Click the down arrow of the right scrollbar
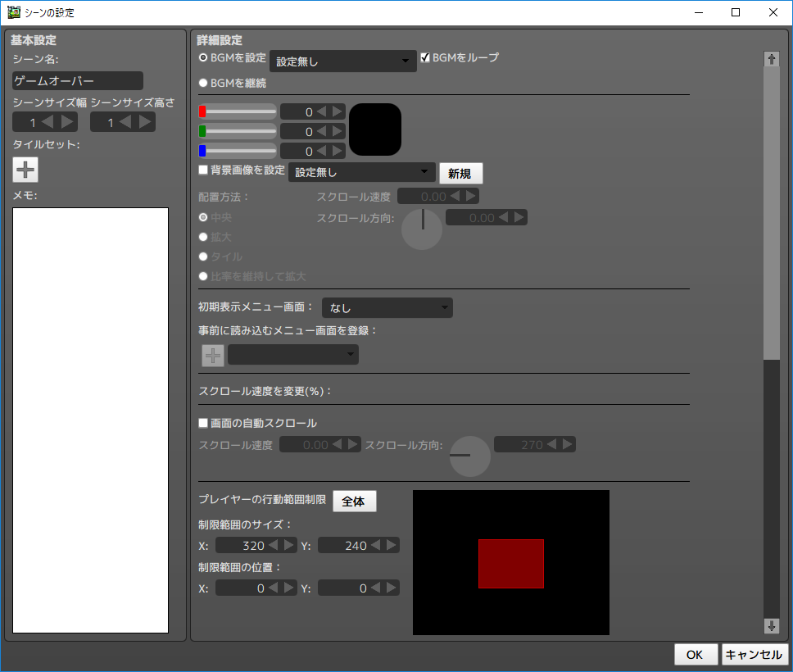 (771, 626)
